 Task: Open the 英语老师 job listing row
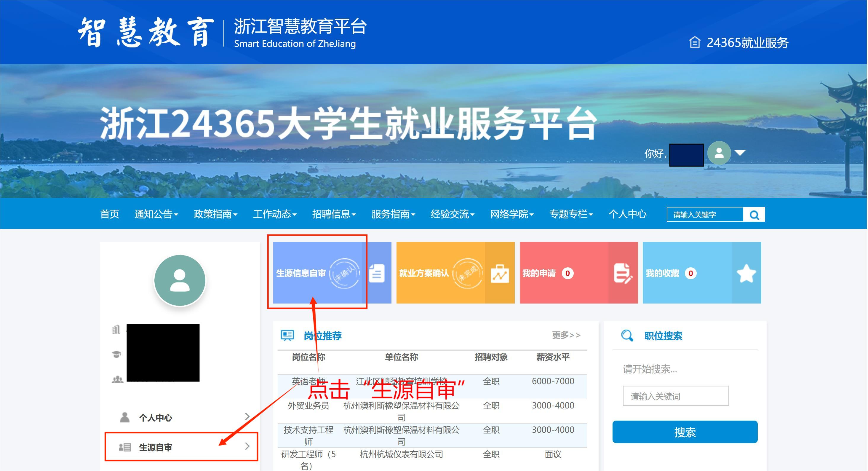(308, 381)
